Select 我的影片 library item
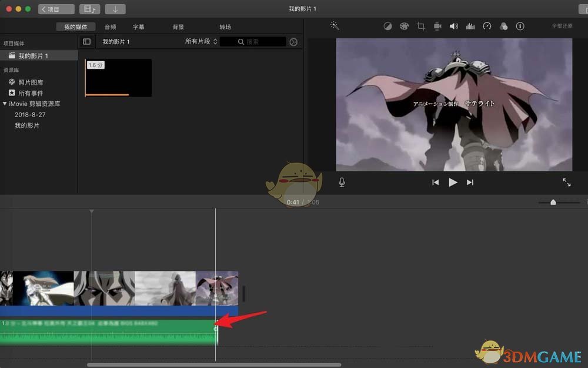588x368 pixels. pos(27,125)
